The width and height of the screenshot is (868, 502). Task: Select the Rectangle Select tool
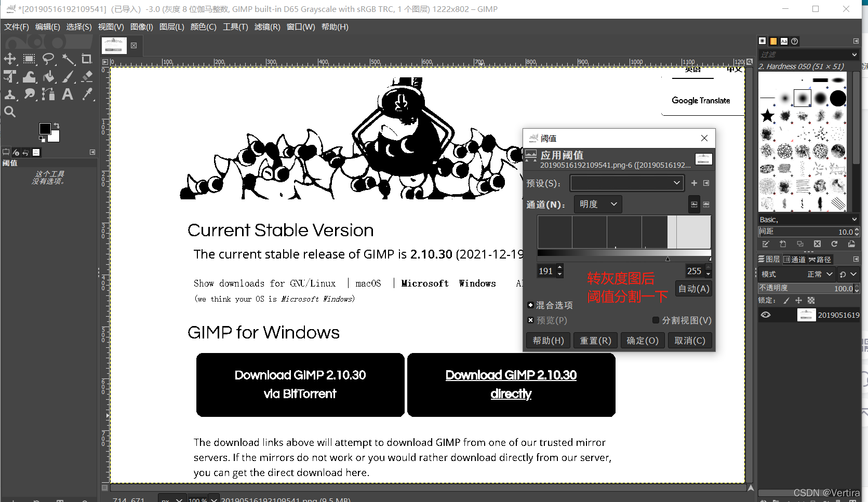(29, 59)
